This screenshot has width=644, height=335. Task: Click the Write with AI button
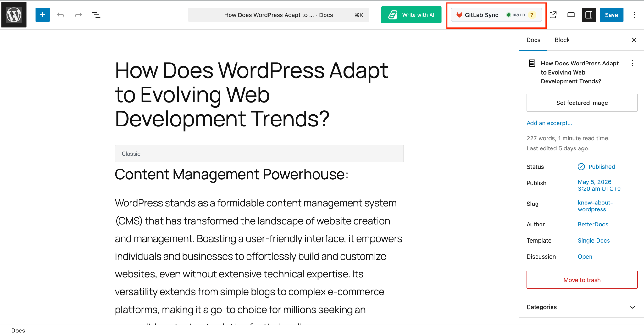tap(411, 15)
